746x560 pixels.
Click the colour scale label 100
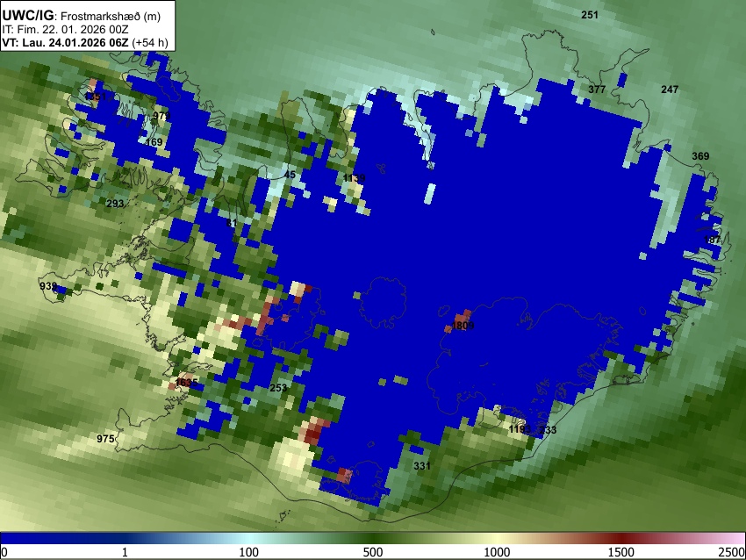click(249, 552)
